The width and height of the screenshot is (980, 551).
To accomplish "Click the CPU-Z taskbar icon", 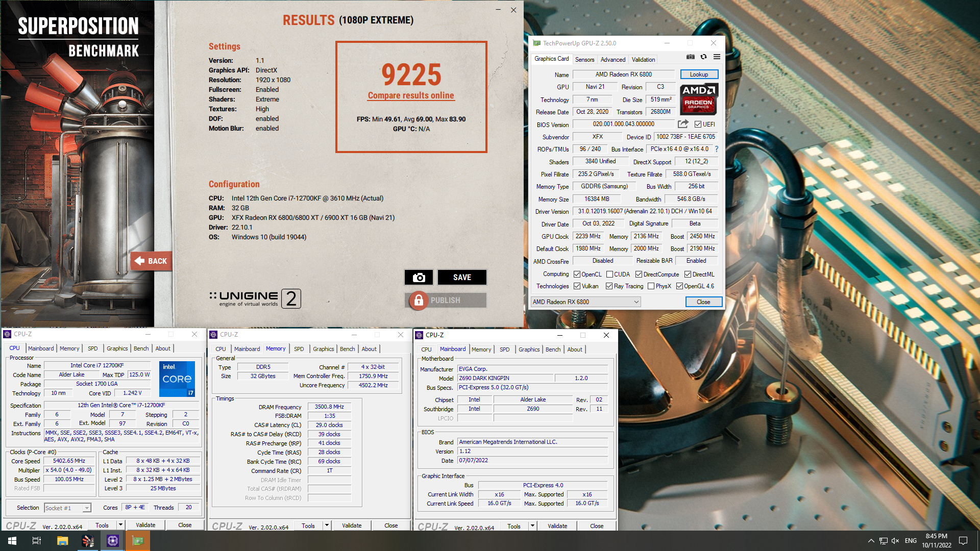I will point(113,540).
